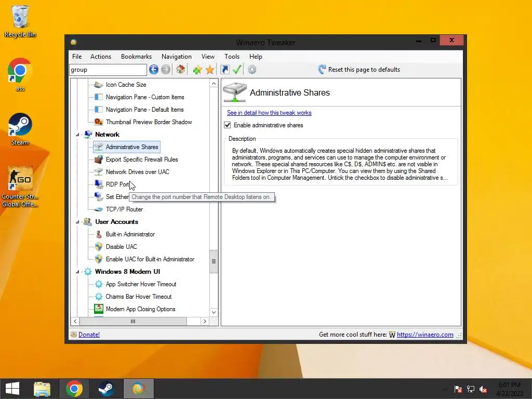The width and height of the screenshot is (532, 399).
Task: Click the Icon Cache Size icon
Action: (x=98, y=85)
